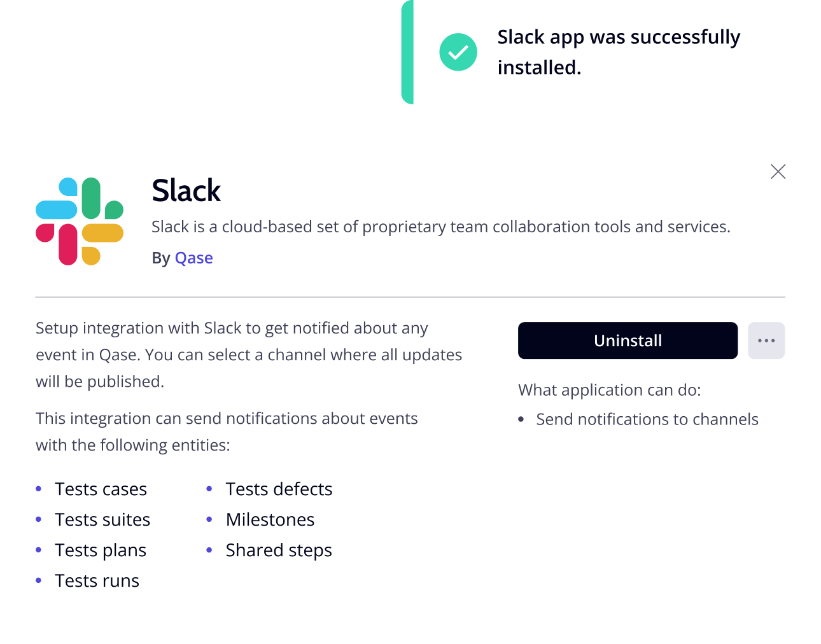Select the Tests runs bullet item

(97, 580)
